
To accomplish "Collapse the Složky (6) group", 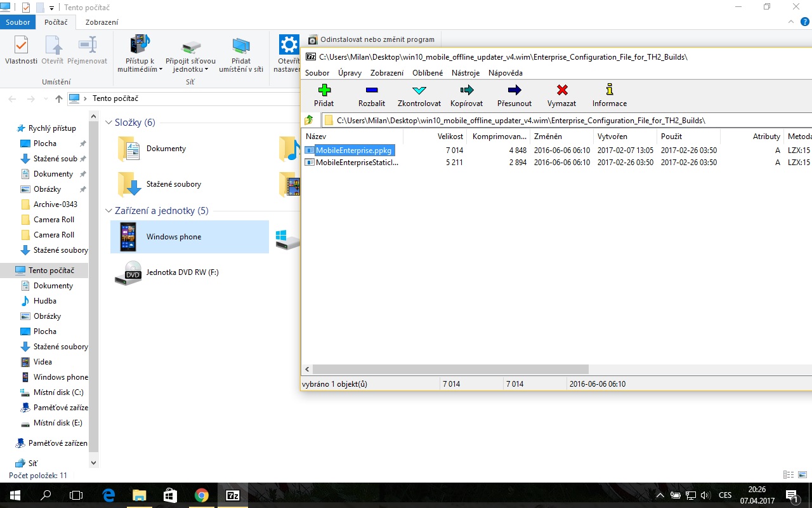I will click(x=108, y=123).
